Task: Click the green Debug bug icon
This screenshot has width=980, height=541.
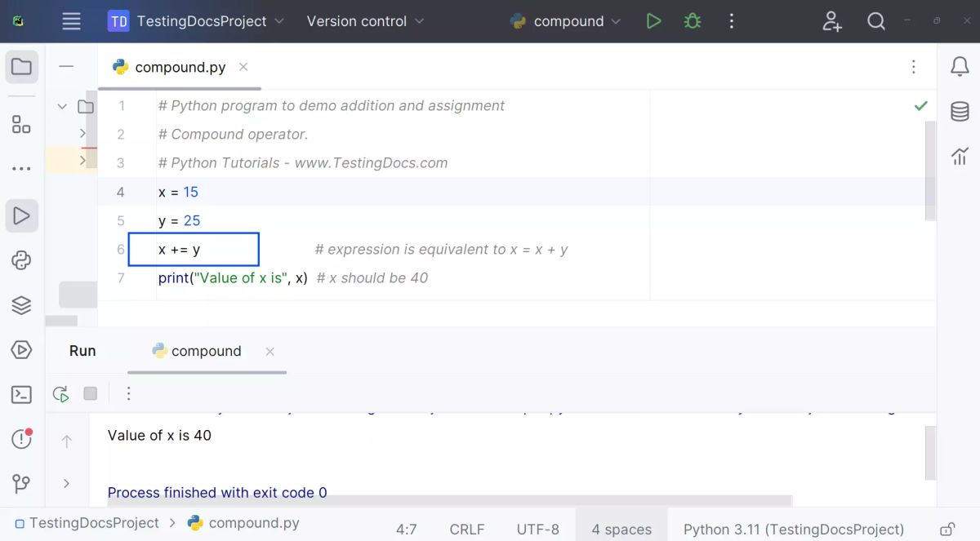Action: (x=693, y=21)
